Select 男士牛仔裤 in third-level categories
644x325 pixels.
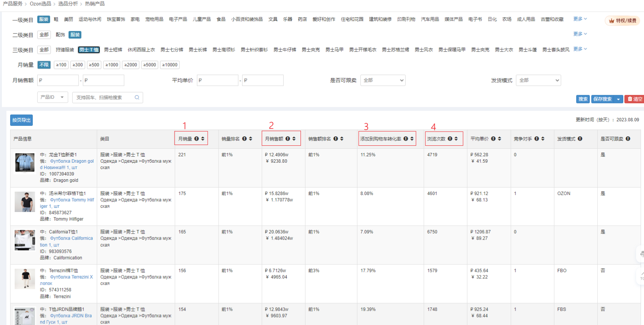[285, 50]
